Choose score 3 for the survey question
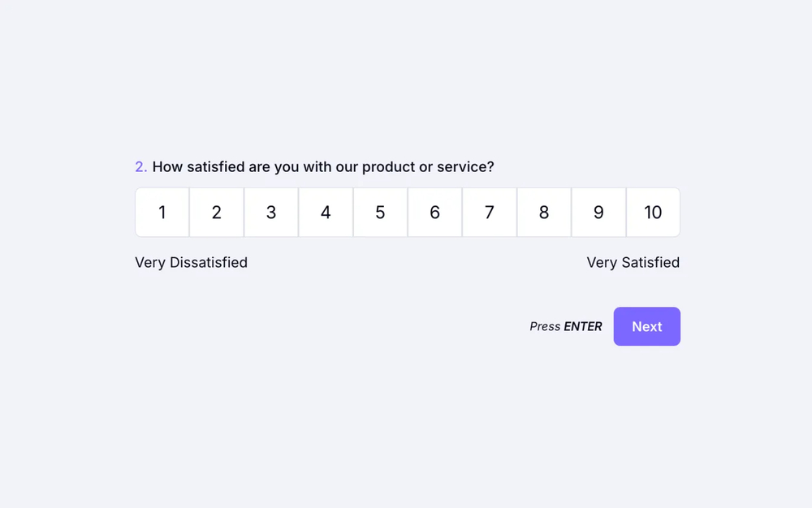The width and height of the screenshot is (812, 508). (270, 212)
